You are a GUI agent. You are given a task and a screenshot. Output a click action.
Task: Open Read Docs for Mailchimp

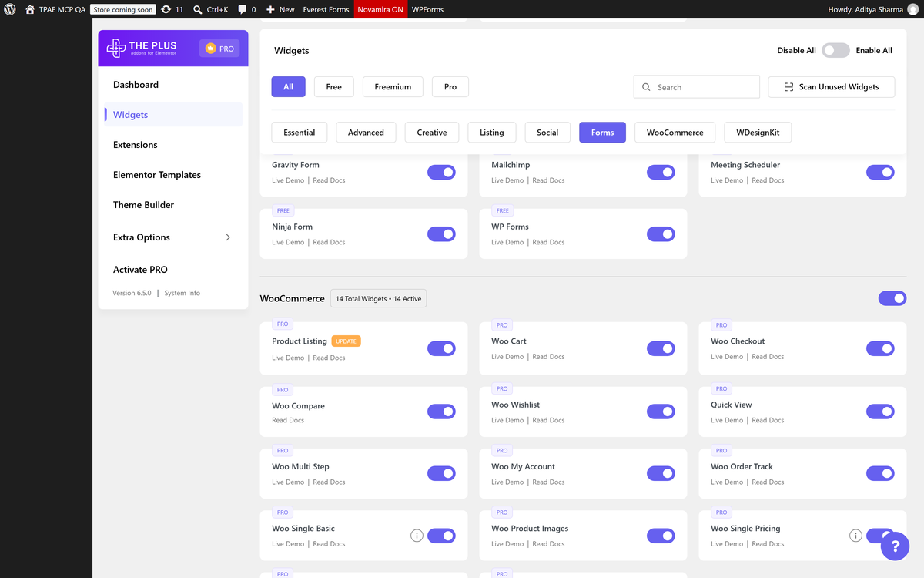(x=548, y=180)
